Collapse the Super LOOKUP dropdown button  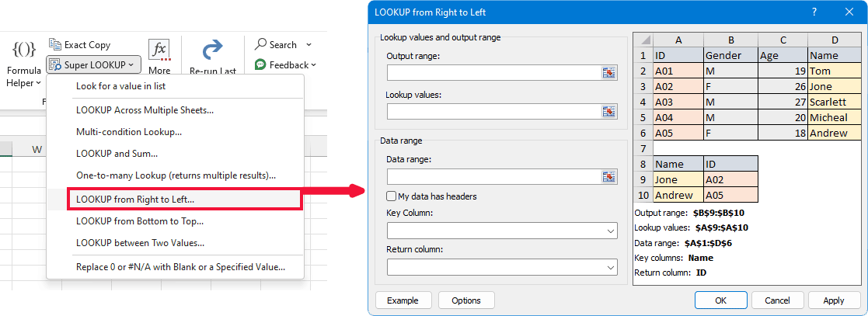click(x=92, y=65)
